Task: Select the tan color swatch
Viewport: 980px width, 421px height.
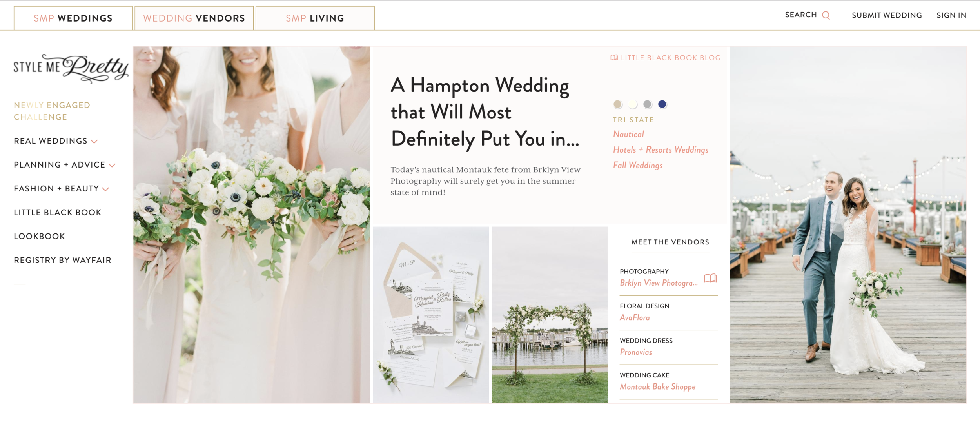Action: click(618, 104)
